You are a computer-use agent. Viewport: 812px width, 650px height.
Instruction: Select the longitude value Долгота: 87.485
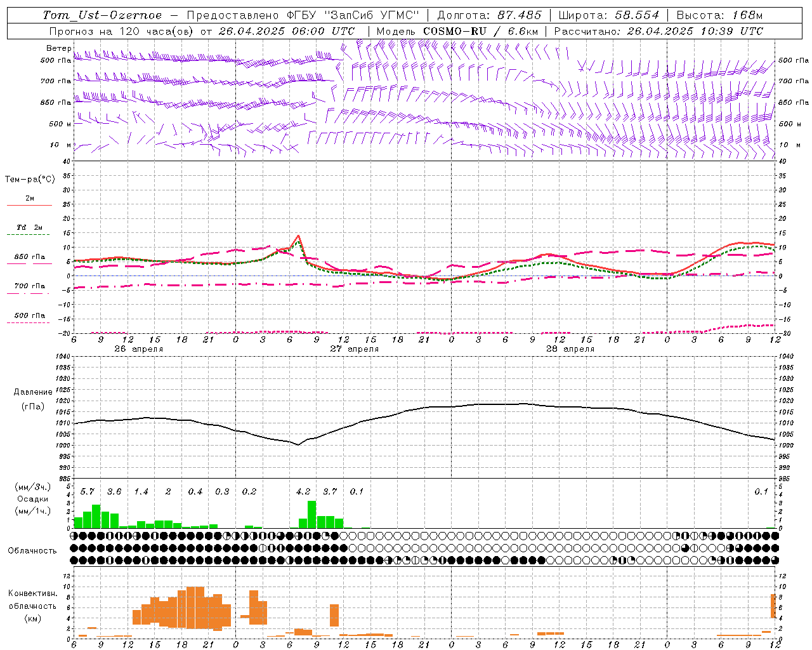click(x=490, y=15)
